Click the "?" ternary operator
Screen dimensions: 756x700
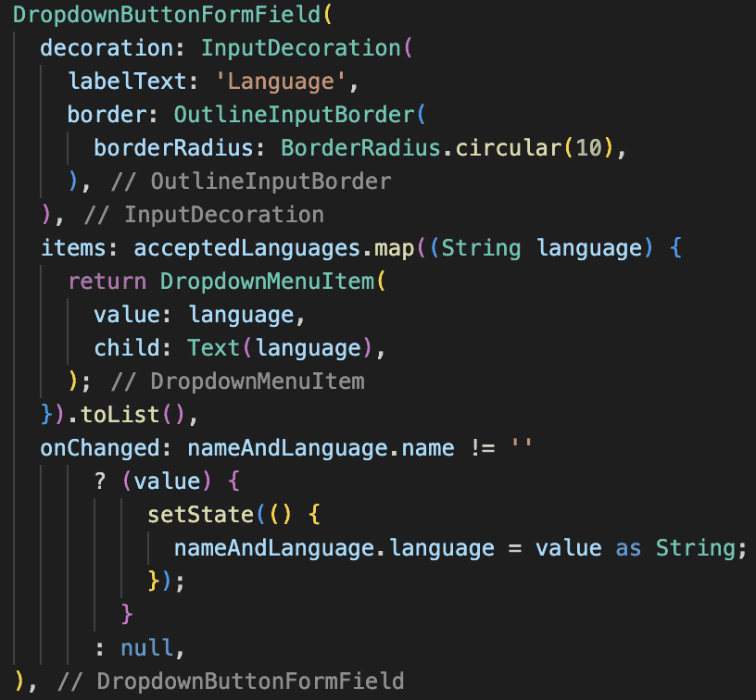tap(100, 481)
